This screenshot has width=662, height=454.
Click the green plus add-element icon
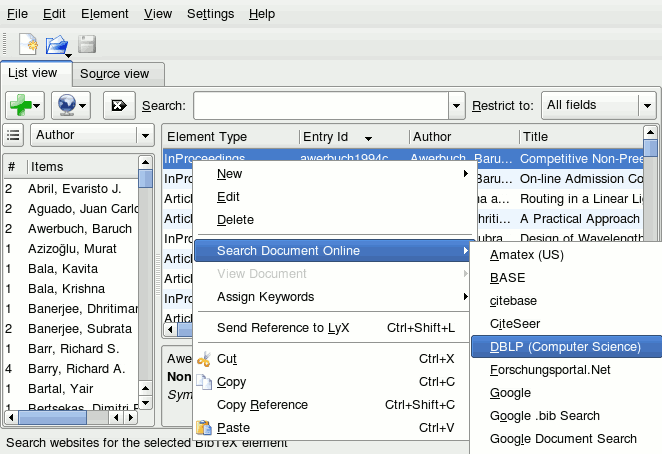click(x=21, y=105)
